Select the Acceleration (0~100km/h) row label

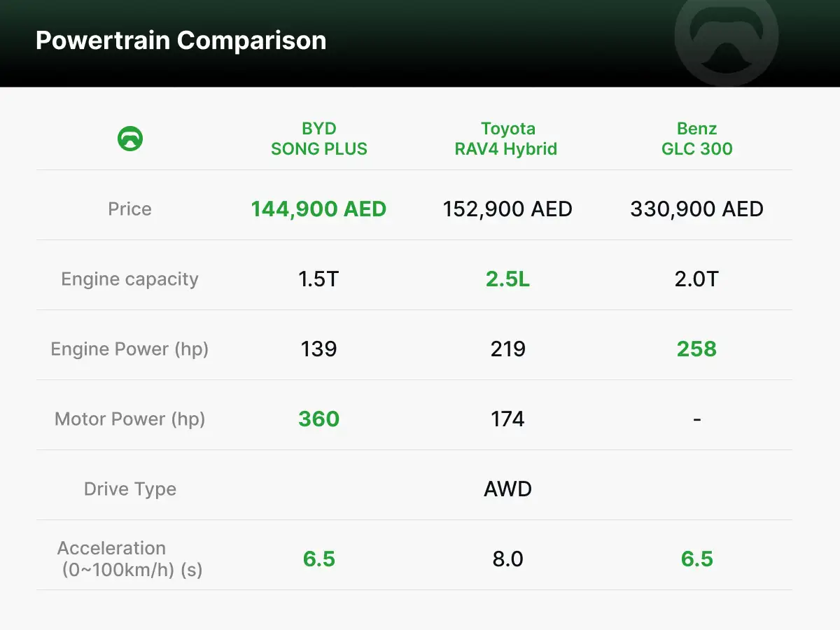130,559
